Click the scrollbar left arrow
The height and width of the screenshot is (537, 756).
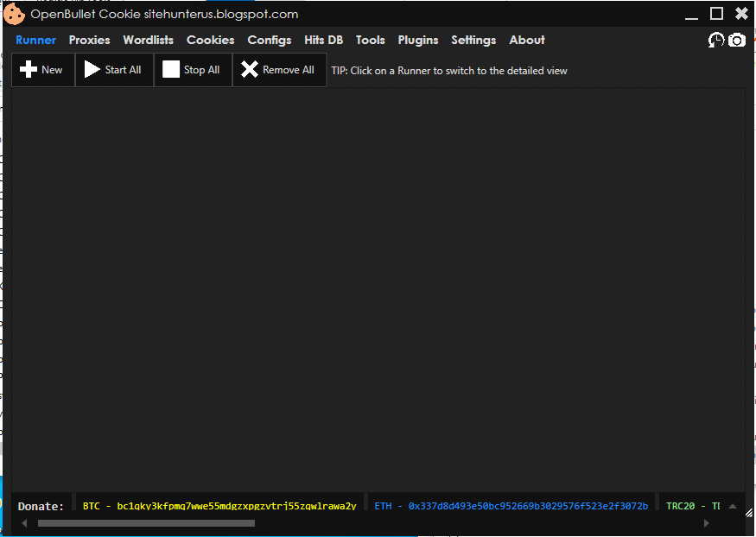(x=24, y=523)
